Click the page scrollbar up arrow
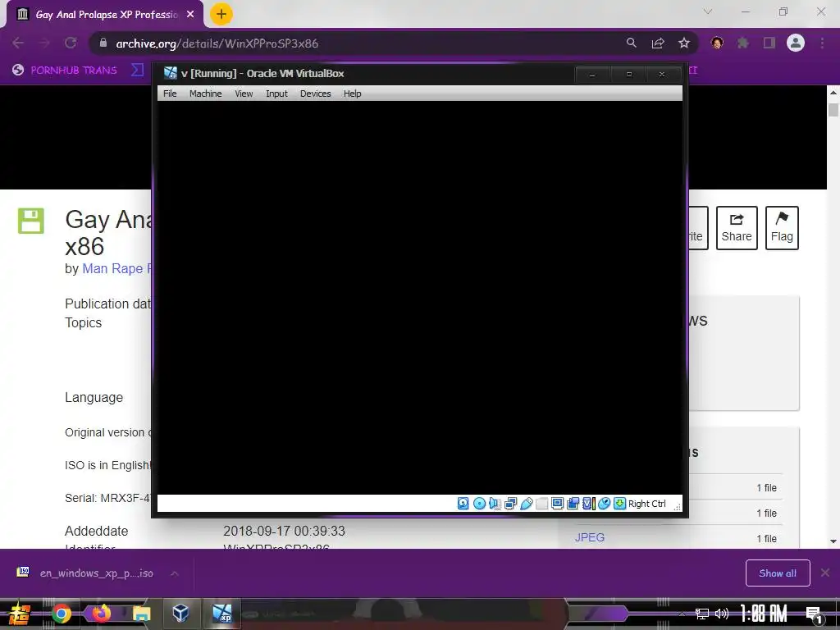 coord(833,93)
